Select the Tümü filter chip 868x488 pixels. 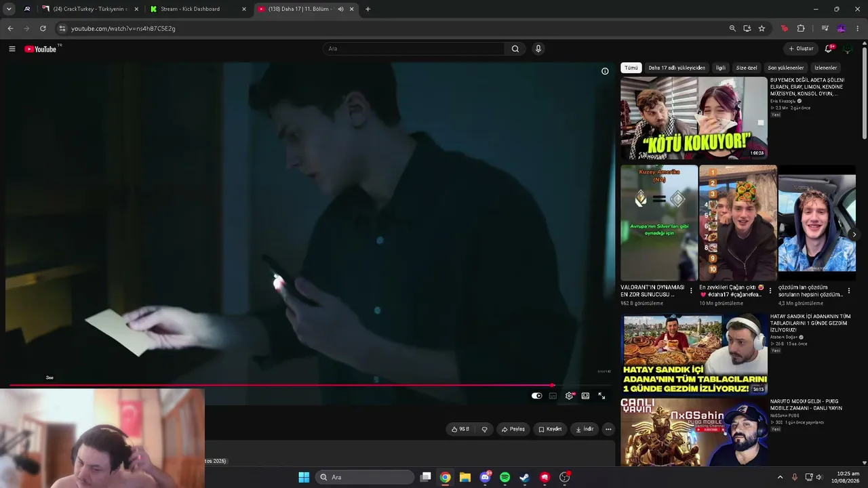(631, 68)
